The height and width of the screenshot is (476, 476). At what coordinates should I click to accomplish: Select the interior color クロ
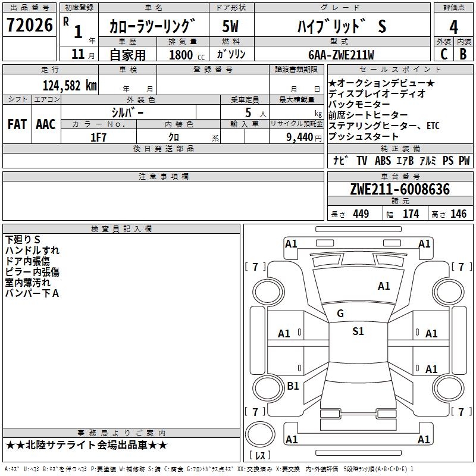pos(174,137)
